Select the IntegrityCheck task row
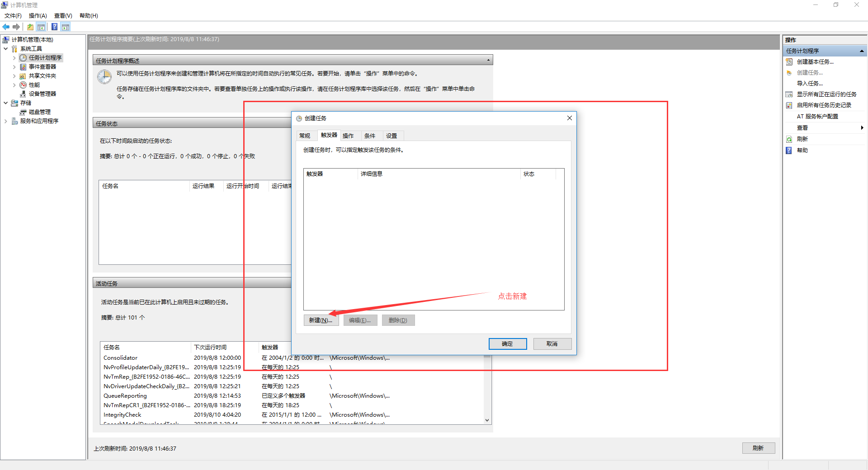This screenshot has width=868, height=470. pyautogui.click(x=292, y=415)
